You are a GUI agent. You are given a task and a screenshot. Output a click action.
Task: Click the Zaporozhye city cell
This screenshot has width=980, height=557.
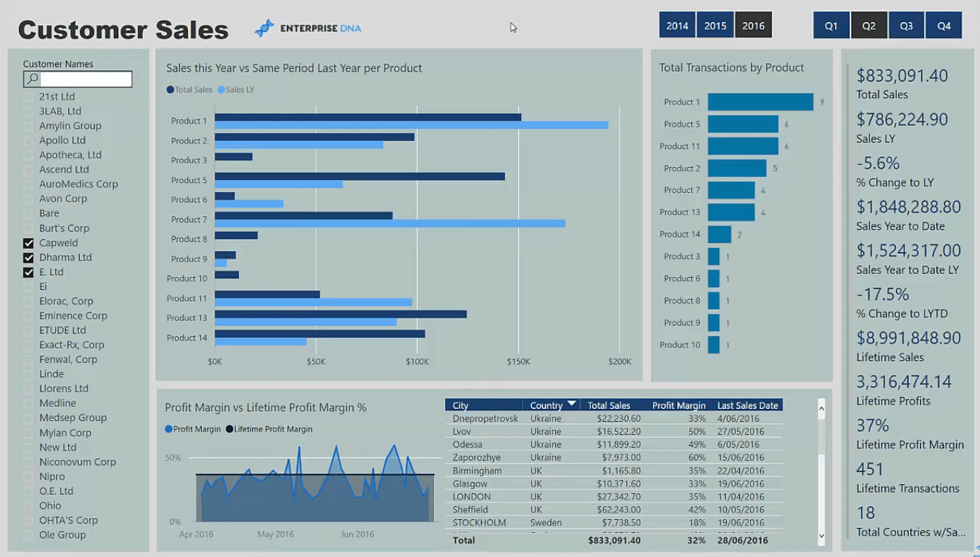[477, 457]
